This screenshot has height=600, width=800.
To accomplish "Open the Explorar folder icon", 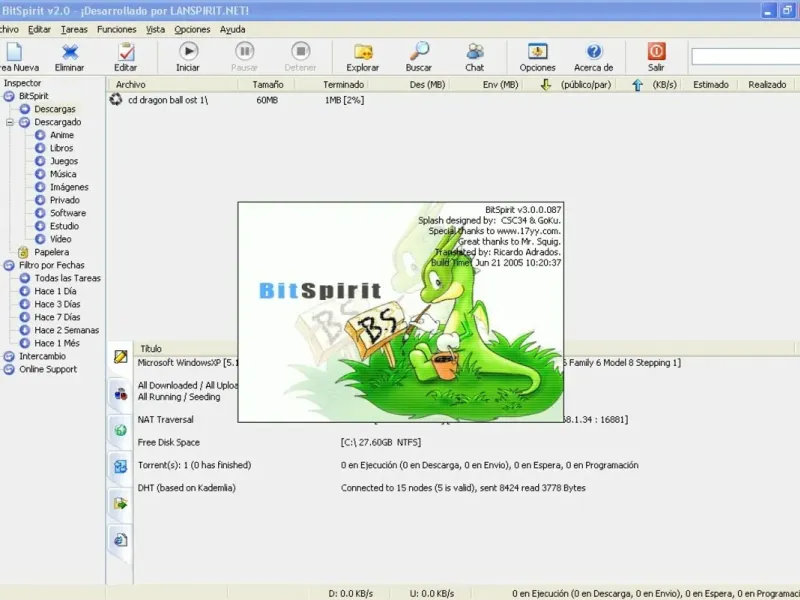I will point(363,52).
